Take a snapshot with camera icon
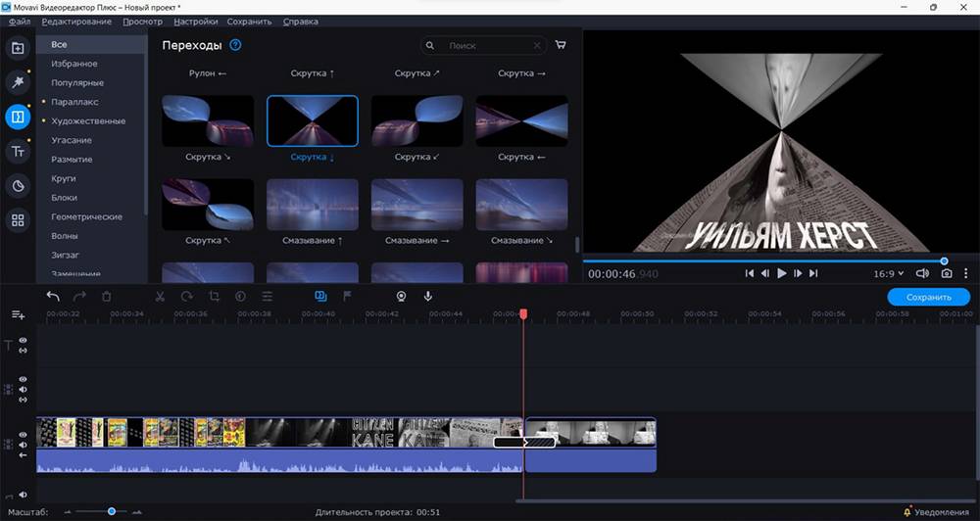Viewport: 980px width, 521px height. (947, 273)
